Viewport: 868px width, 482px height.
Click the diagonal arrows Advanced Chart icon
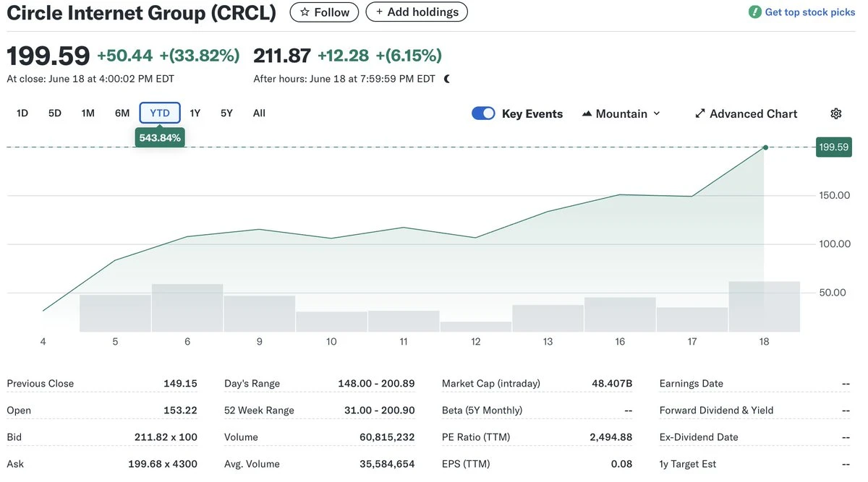click(x=699, y=113)
